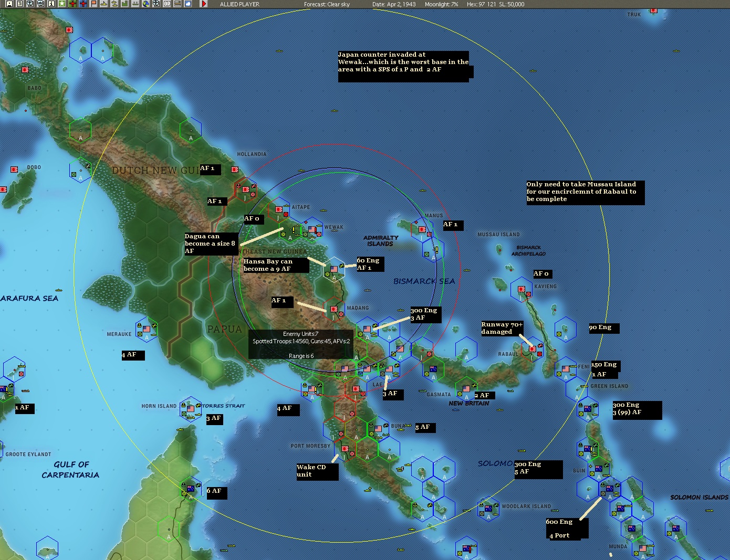This screenshot has width=730, height=560.
Task: Select the Australian base at Woodlark Island
Action: point(488,508)
